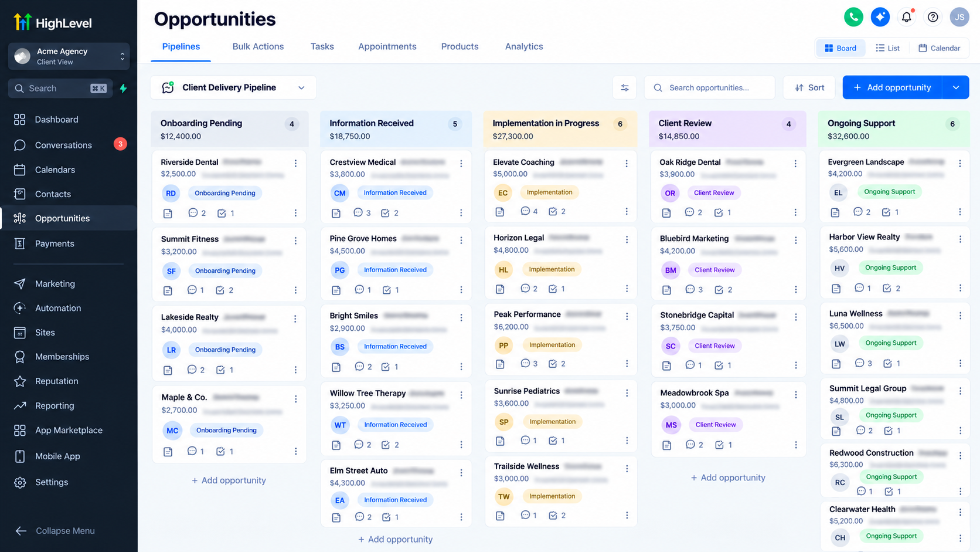This screenshot has width=980, height=552.
Task: Go to Reputation star in sidebar
Action: pyautogui.click(x=20, y=381)
